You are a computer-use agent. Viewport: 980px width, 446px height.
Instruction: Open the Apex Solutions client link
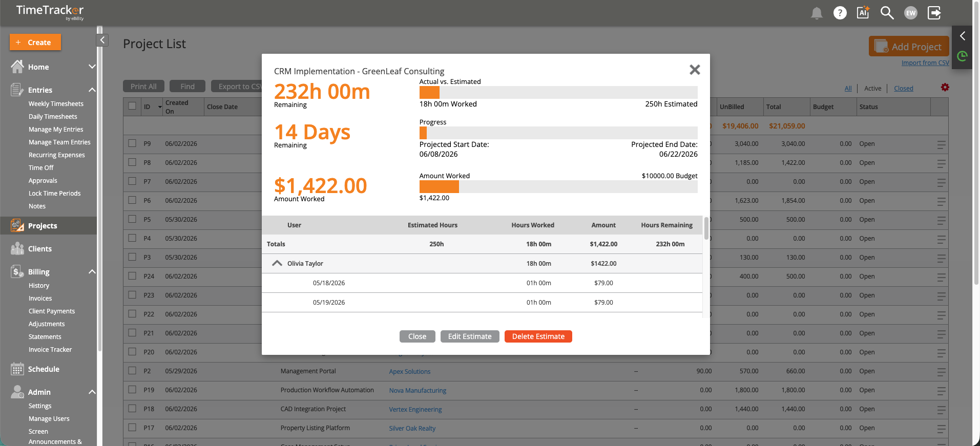(x=409, y=371)
